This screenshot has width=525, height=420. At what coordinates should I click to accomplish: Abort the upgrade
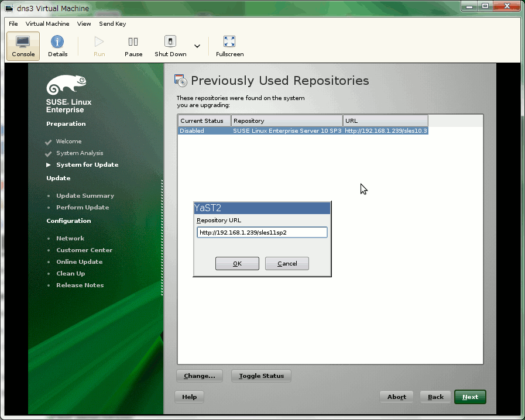(396, 397)
